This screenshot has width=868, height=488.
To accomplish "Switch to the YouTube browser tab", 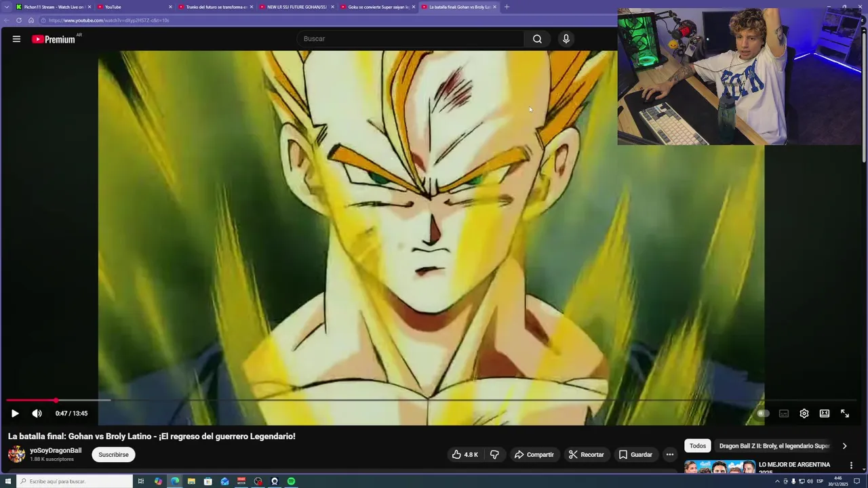I will point(134,7).
